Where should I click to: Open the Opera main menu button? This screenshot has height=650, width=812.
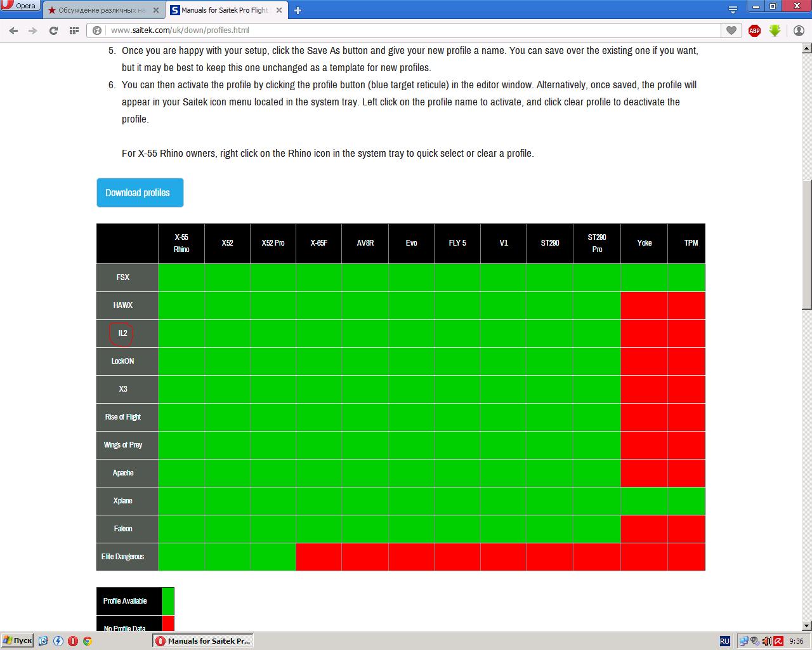pyautogui.click(x=20, y=6)
